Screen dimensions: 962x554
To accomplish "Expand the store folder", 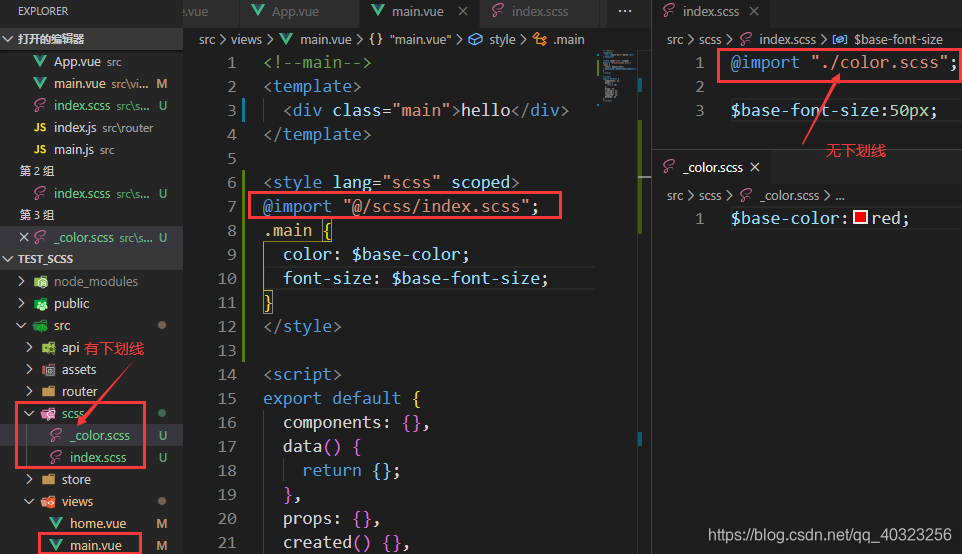I will [29, 479].
